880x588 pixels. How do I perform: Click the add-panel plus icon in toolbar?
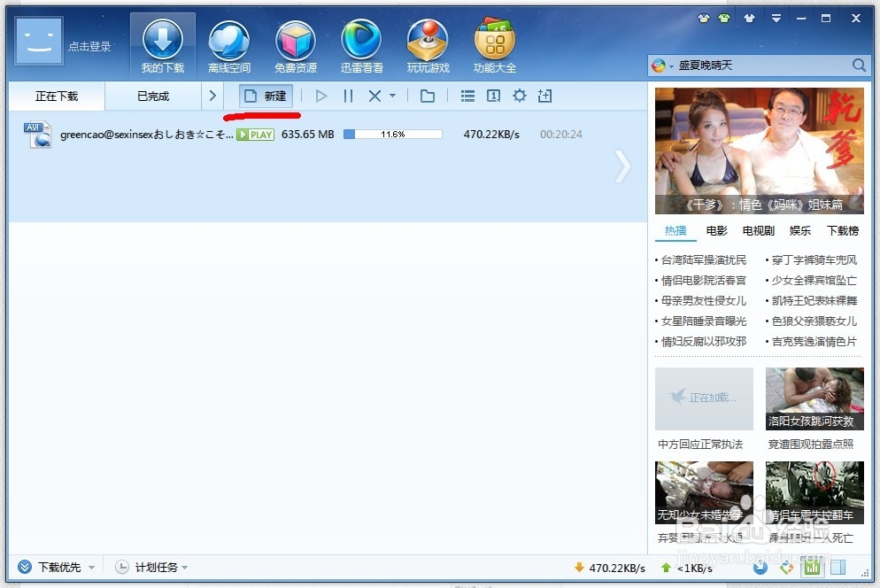pyautogui.click(x=545, y=96)
